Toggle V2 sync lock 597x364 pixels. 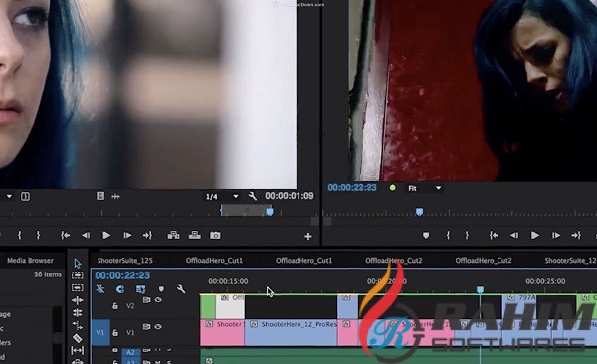(x=146, y=300)
